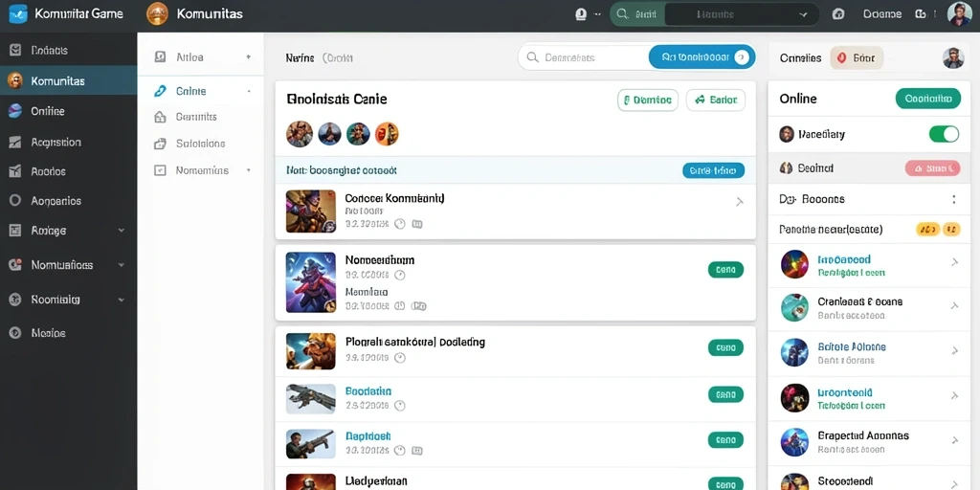
Task: Click the green button on Plogralt row
Action: pyautogui.click(x=725, y=347)
